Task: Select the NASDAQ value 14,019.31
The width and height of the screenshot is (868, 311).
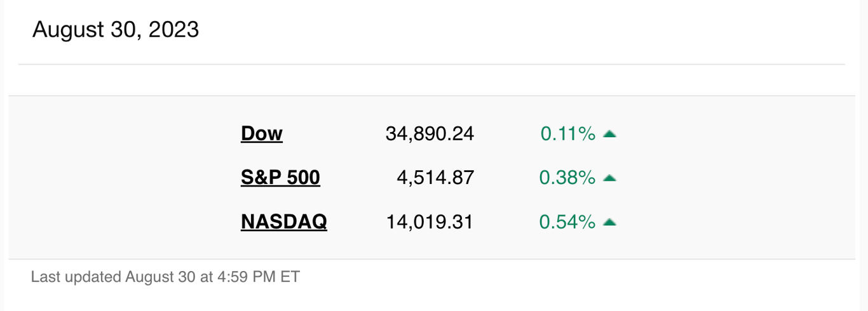Action: (430, 222)
